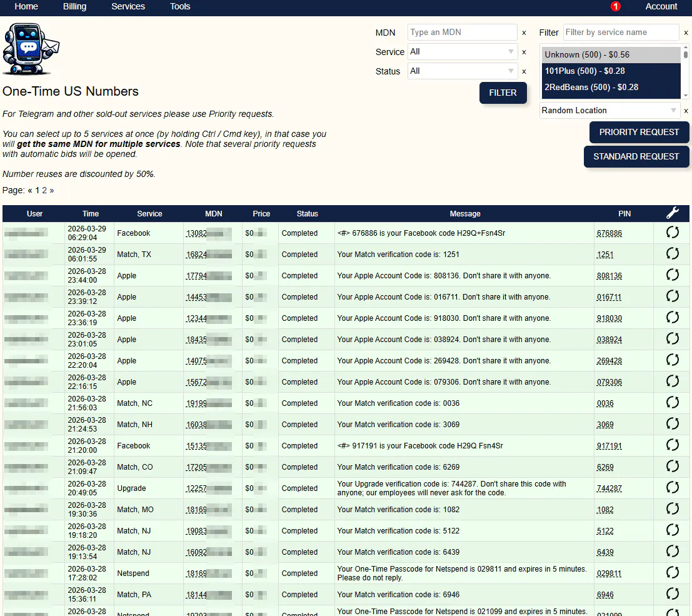692x616 pixels.
Task: Click the reuse icon for Apple code 079306
Action: click(x=672, y=381)
